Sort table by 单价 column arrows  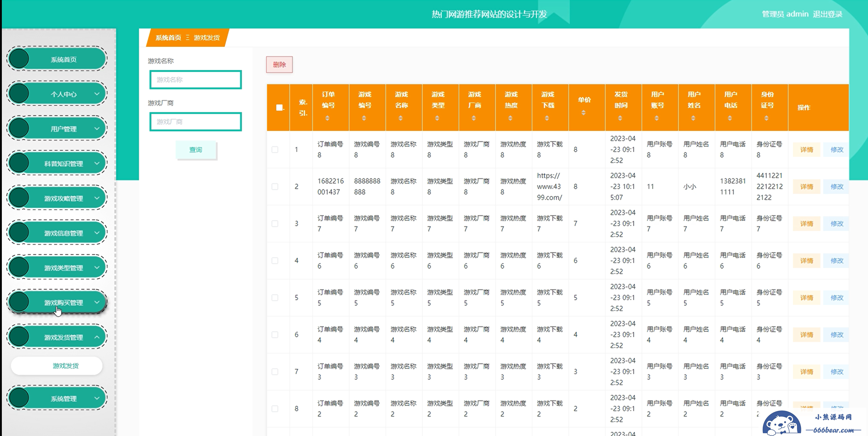pyautogui.click(x=583, y=113)
